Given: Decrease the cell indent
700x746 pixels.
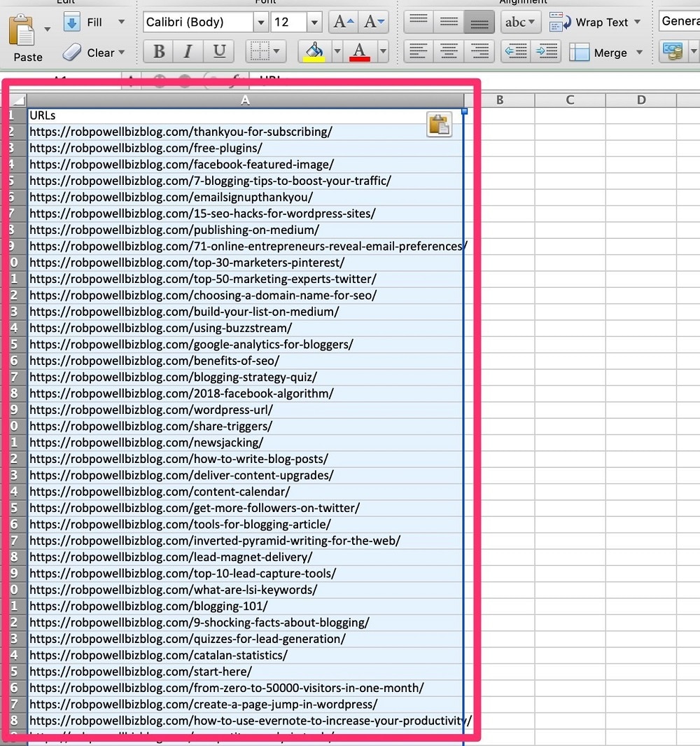Looking at the screenshot, I should click(x=516, y=51).
